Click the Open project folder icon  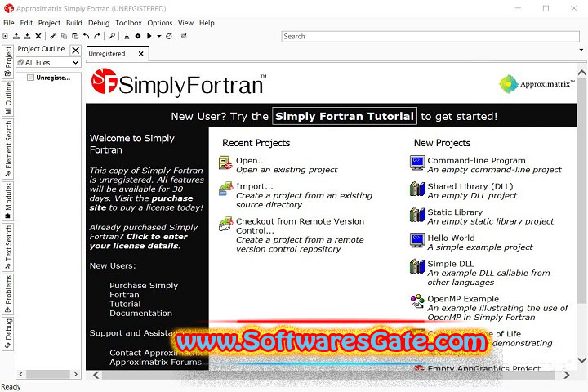(x=225, y=163)
